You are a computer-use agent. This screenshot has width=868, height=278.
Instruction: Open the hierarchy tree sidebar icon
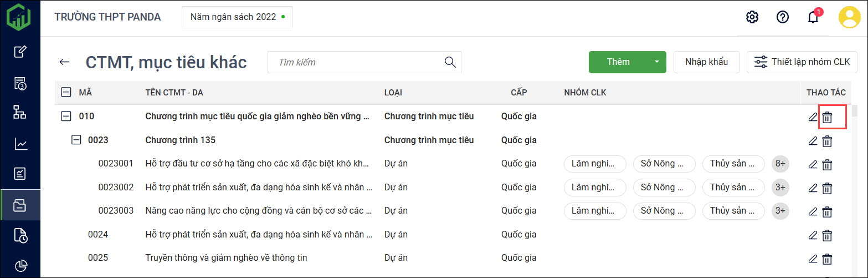point(20,112)
